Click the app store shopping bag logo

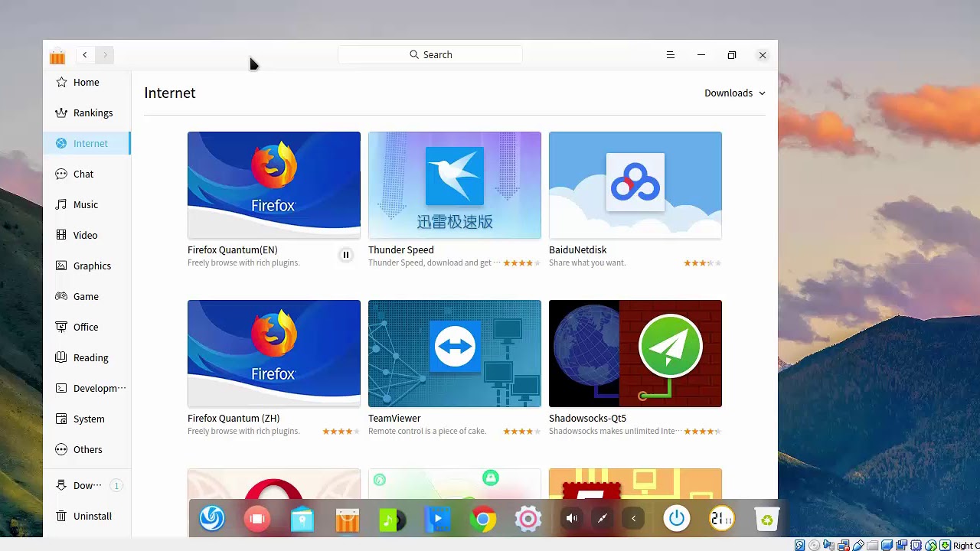[x=57, y=56]
